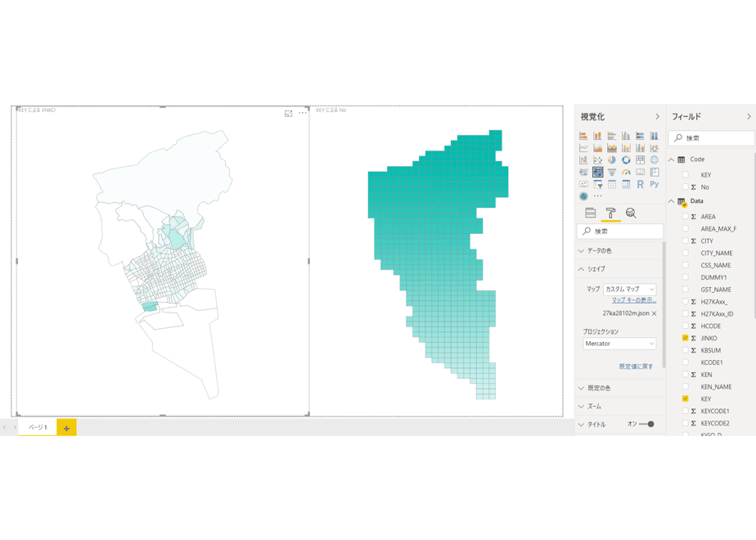The height and width of the screenshot is (540, 756).
Task: Select the funnel chart visual icon
Action: pyautogui.click(x=612, y=172)
